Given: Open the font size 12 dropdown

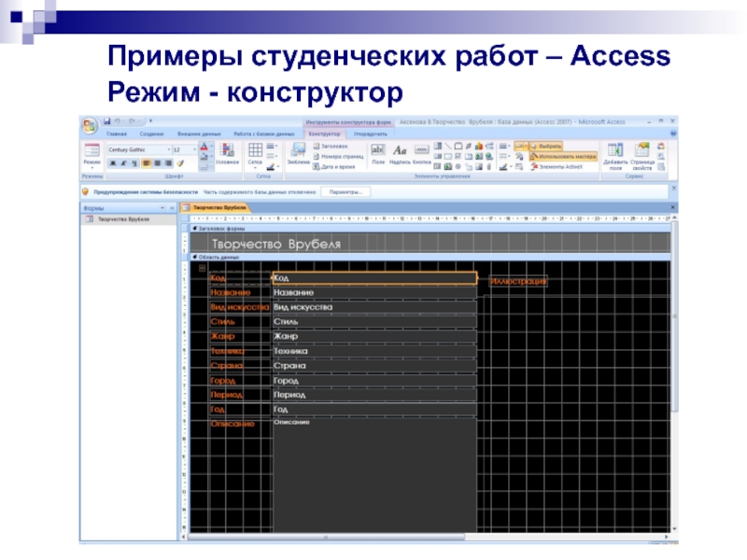Looking at the screenshot, I should tap(183, 149).
